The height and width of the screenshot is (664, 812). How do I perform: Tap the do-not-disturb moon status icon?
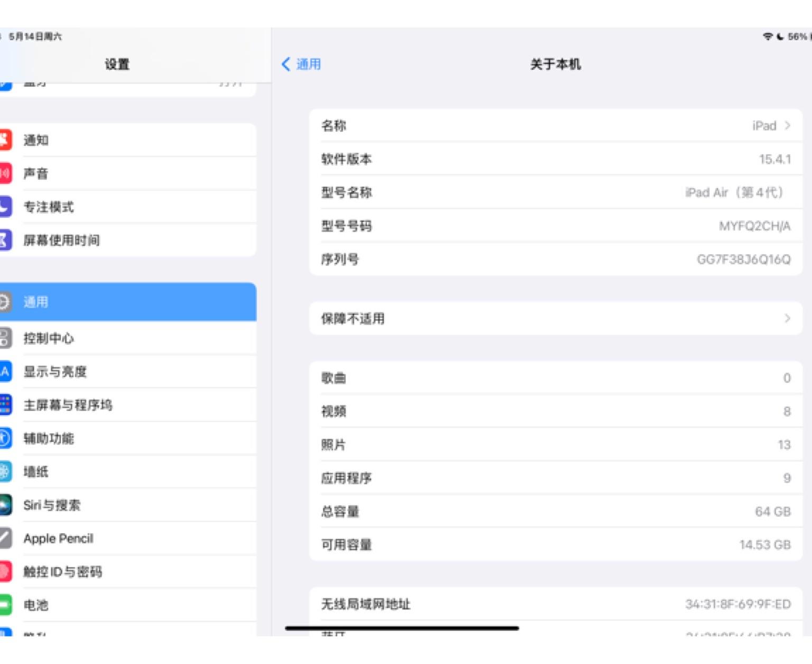click(x=780, y=36)
